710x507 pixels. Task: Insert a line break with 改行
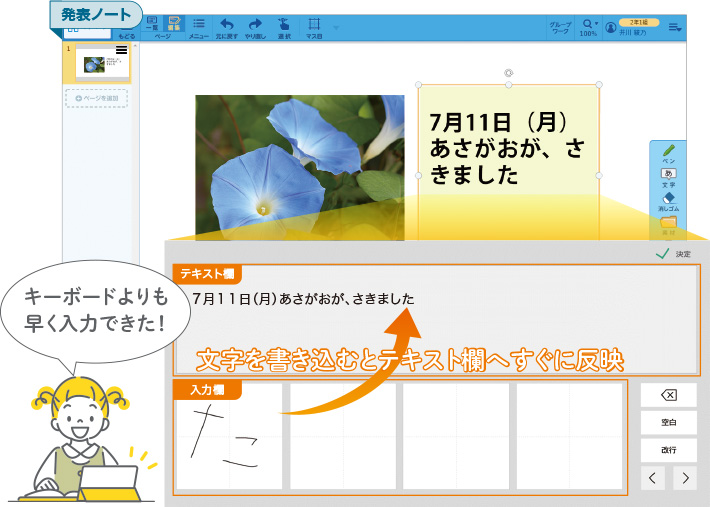(x=669, y=450)
